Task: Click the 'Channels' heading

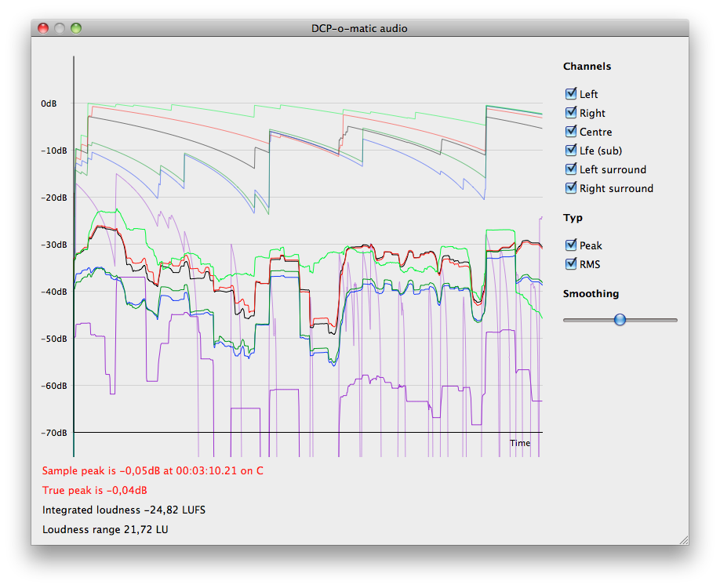Action: [x=587, y=66]
